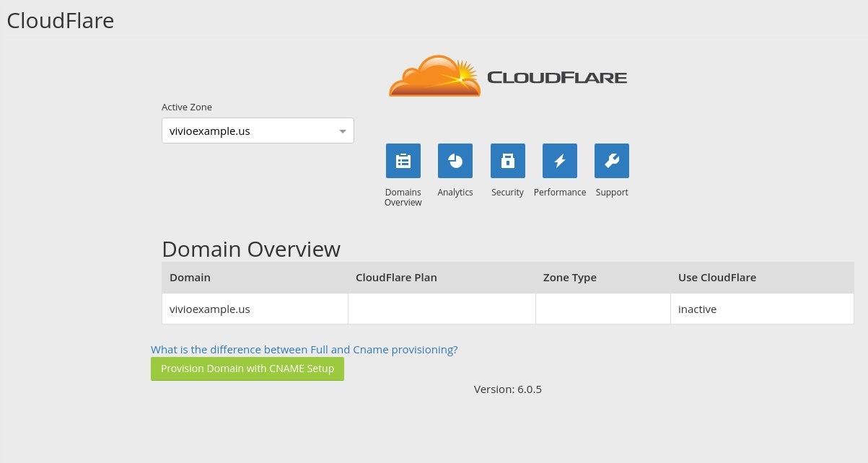Open the Analytics pie chart icon
The height and width of the screenshot is (463, 868).
[x=455, y=161]
